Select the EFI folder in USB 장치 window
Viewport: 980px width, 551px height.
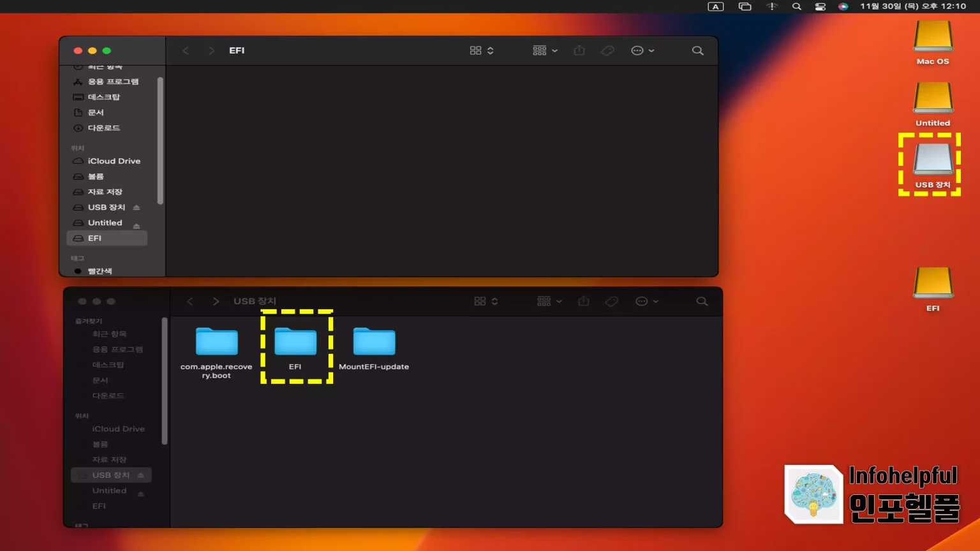pyautogui.click(x=295, y=348)
